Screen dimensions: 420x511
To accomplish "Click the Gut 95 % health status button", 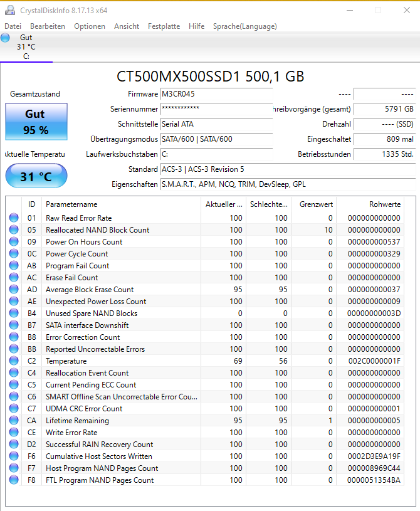I will point(36,122).
